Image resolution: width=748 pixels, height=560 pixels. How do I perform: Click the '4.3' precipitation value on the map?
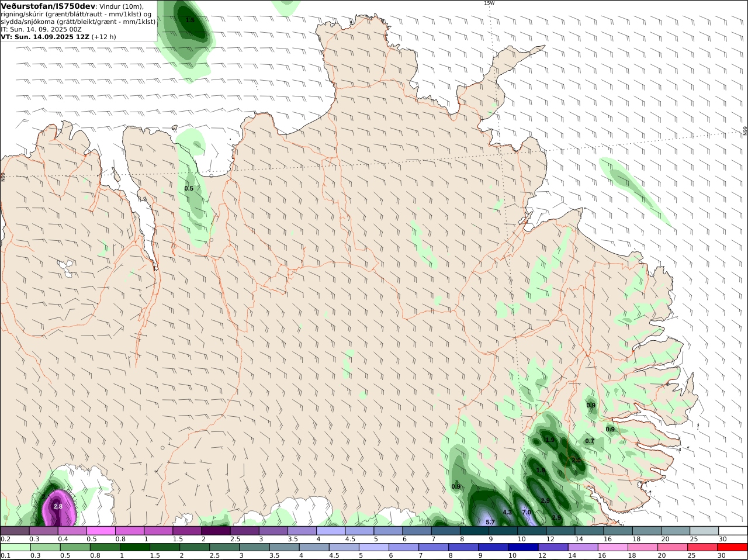507,512
